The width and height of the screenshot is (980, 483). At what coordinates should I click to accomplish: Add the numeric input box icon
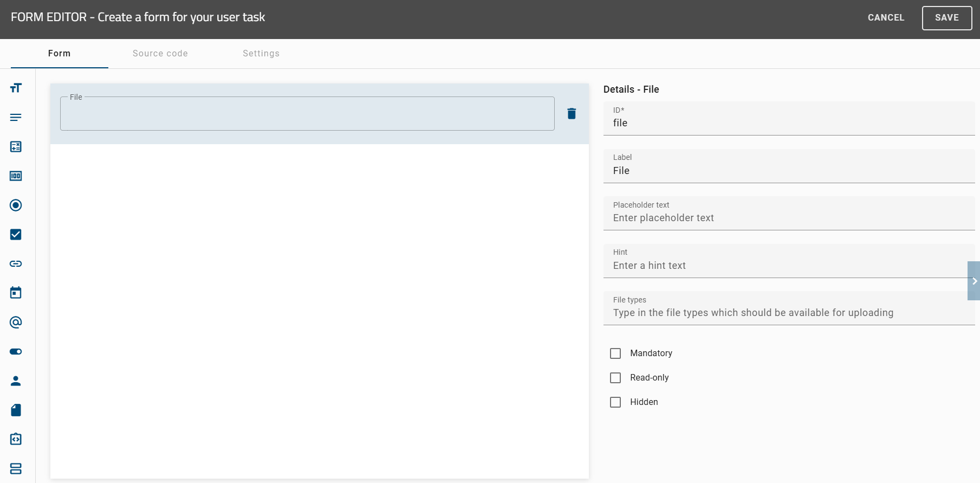click(x=16, y=176)
